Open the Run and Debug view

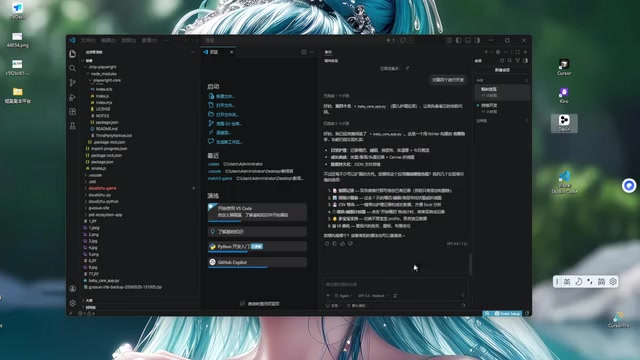[x=73, y=97]
